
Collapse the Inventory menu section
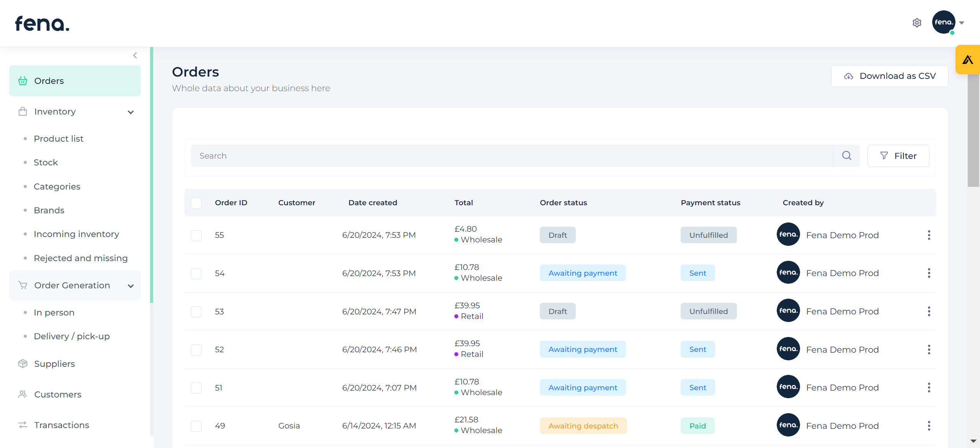(131, 112)
